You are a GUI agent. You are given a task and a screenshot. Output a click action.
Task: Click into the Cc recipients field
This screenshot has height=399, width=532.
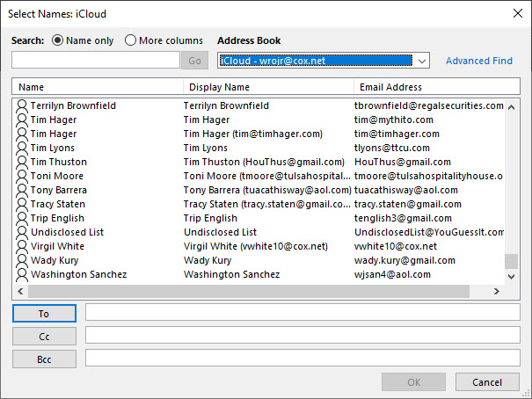point(302,335)
